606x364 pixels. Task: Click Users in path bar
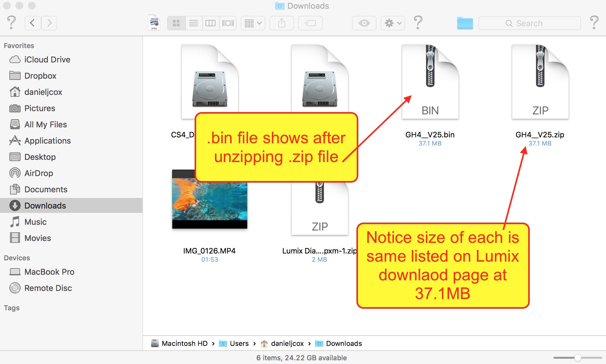[234, 343]
